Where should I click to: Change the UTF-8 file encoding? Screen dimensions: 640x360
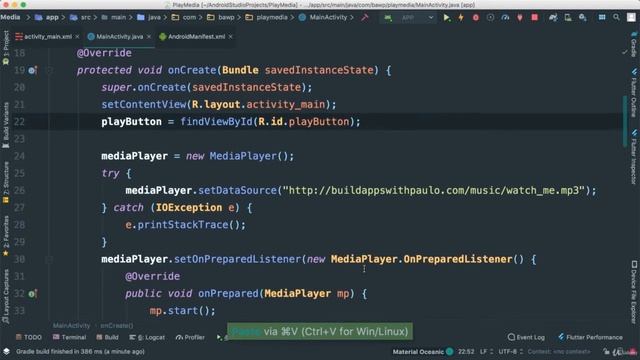click(x=510, y=351)
